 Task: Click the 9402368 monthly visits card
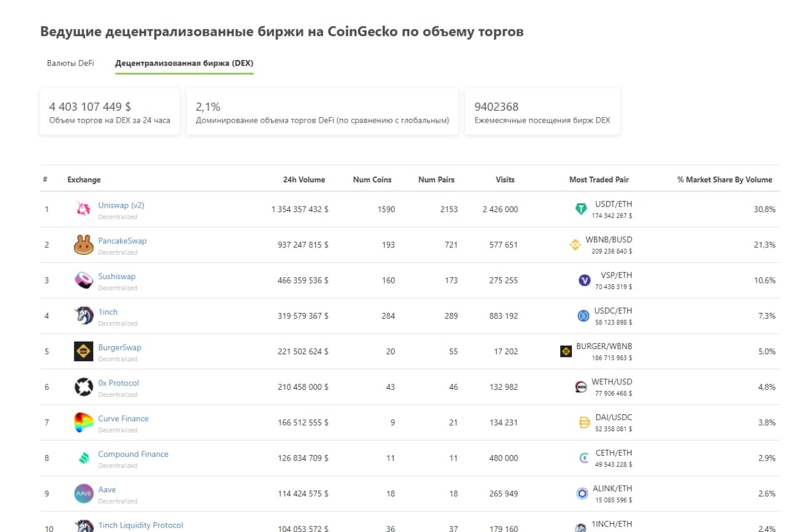point(542,112)
